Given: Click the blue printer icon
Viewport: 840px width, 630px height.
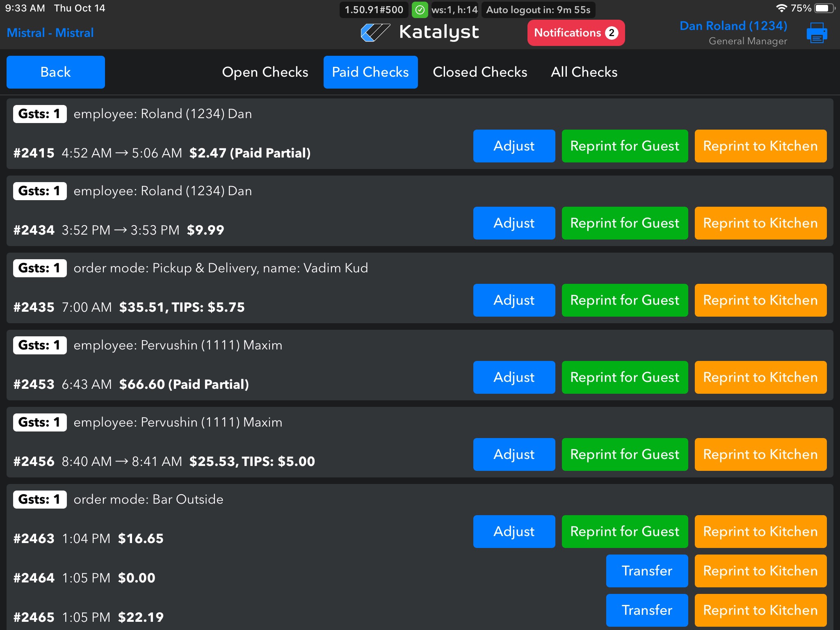Looking at the screenshot, I should 817,33.
